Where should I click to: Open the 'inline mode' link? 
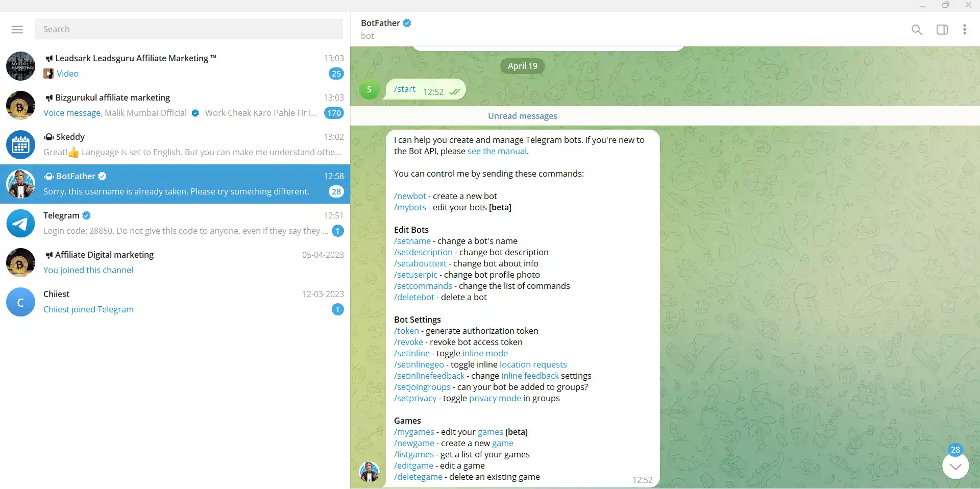(x=485, y=353)
